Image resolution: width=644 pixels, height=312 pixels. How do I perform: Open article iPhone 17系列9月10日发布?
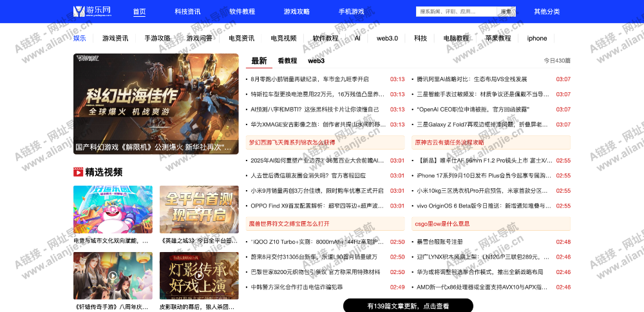click(484, 175)
